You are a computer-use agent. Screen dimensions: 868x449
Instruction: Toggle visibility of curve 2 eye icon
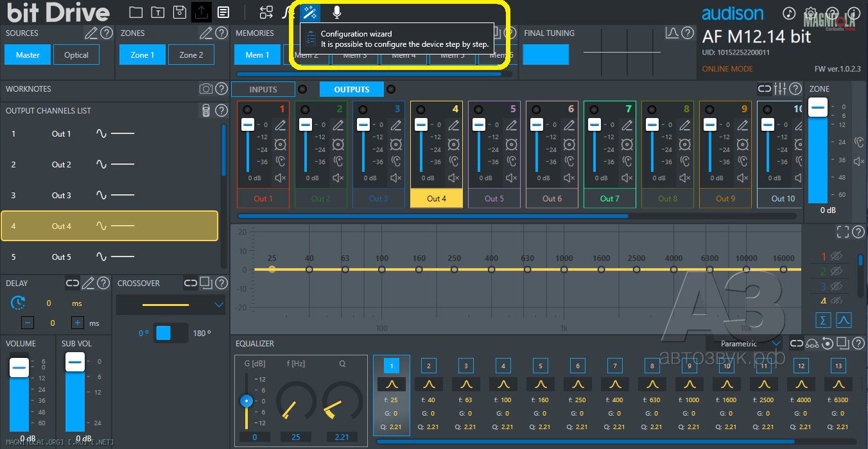836,271
